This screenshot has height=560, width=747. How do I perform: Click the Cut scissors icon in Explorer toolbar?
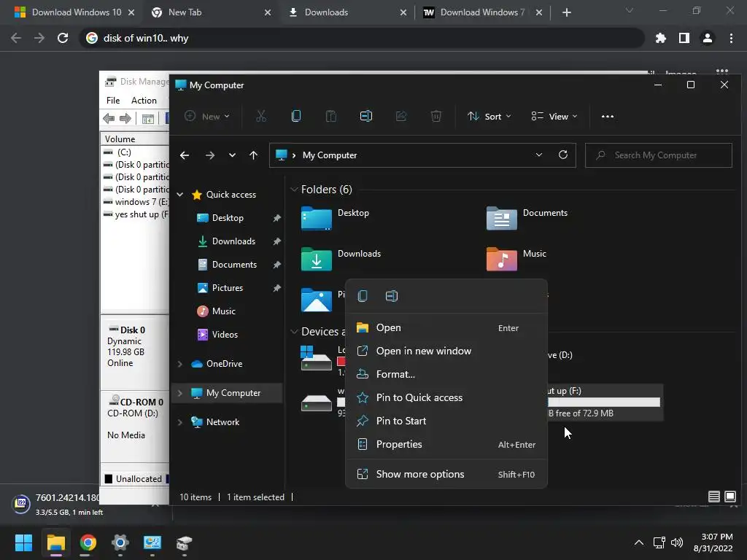pos(261,116)
